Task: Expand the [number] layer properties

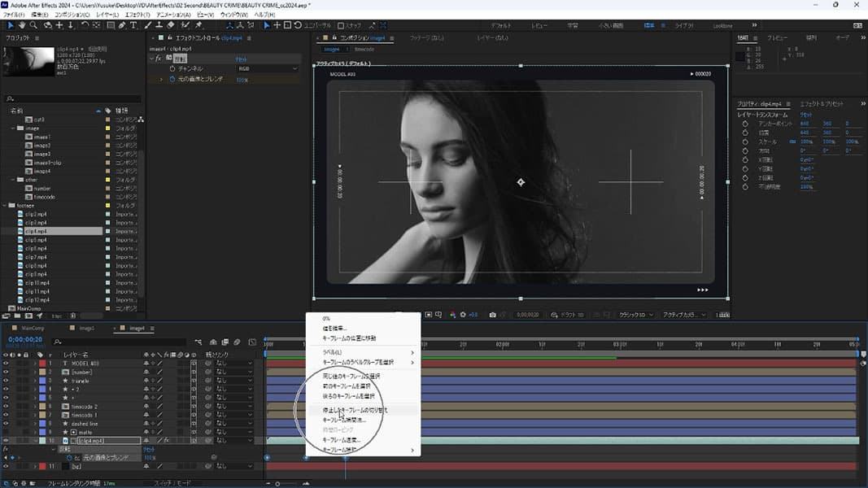Action: [34, 372]
